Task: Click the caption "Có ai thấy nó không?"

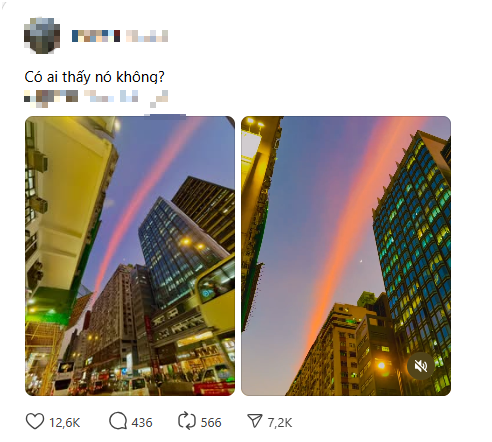Action: point(94,77)
